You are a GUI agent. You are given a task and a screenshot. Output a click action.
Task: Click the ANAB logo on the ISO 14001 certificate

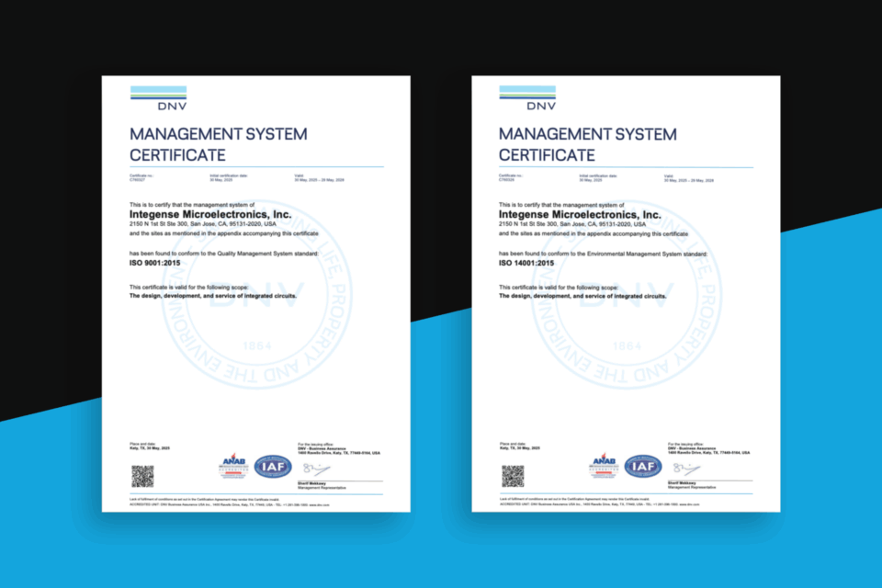click(x=605, y=466)
